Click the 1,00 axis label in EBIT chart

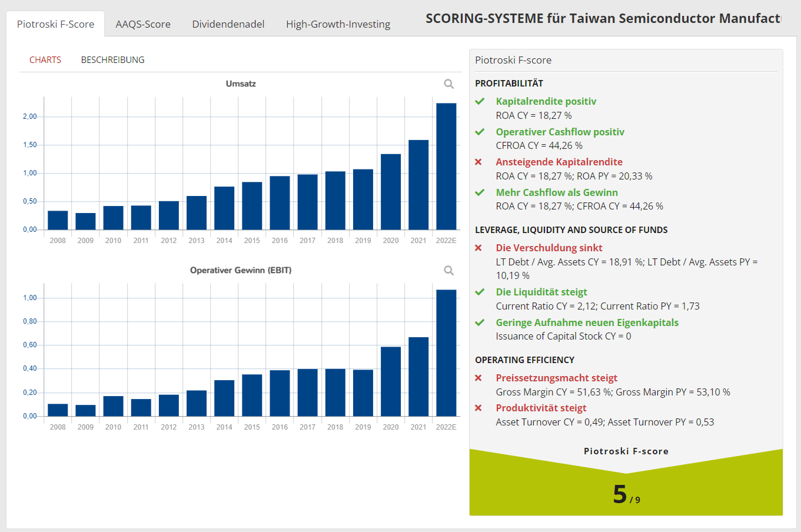29,298
